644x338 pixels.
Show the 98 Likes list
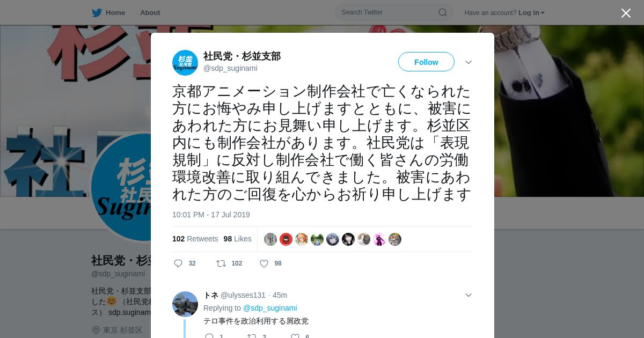coord(237,239)
